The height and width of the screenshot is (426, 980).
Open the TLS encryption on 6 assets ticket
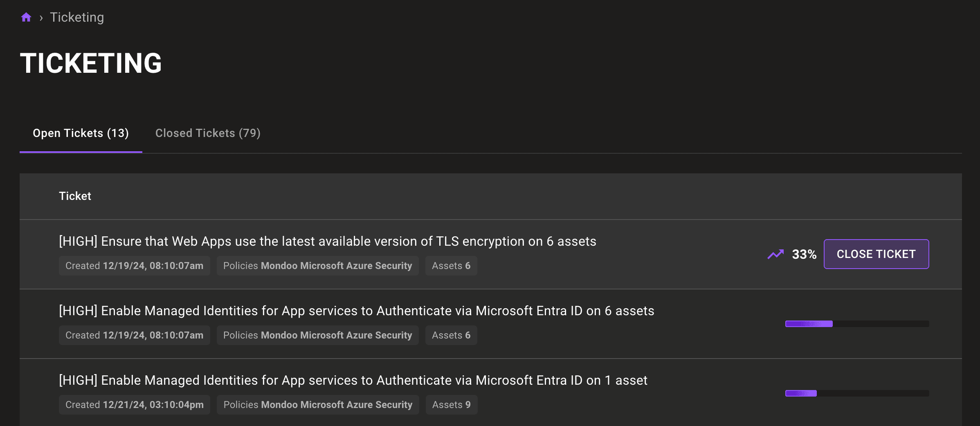pos(327,241)
